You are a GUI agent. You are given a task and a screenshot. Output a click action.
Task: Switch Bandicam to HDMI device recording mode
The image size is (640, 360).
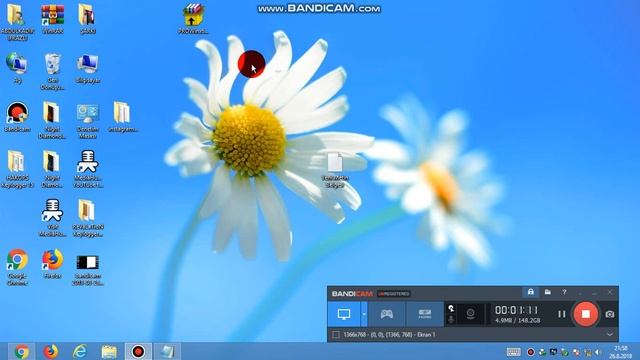tap(424, 314)
